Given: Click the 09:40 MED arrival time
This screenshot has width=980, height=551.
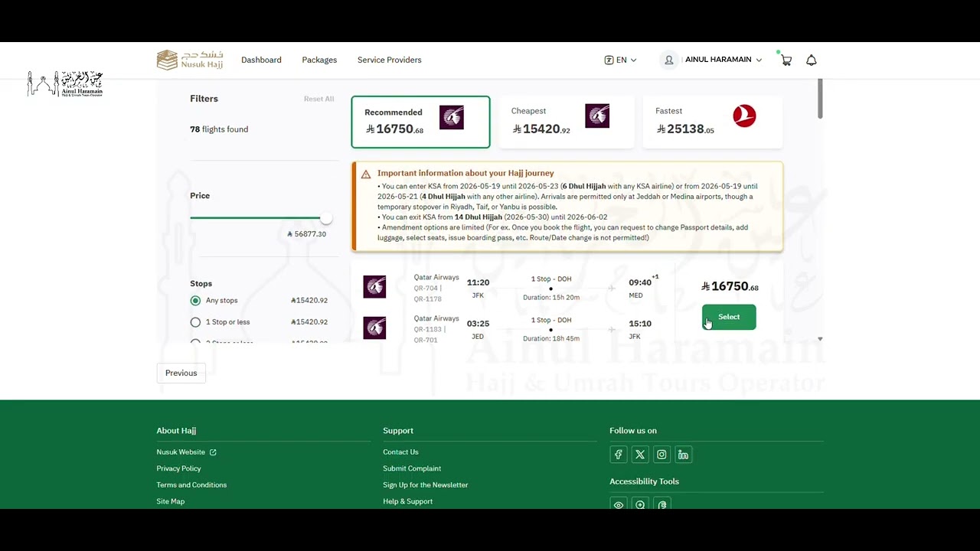Looking at the screenshot, I should point(640,282).
